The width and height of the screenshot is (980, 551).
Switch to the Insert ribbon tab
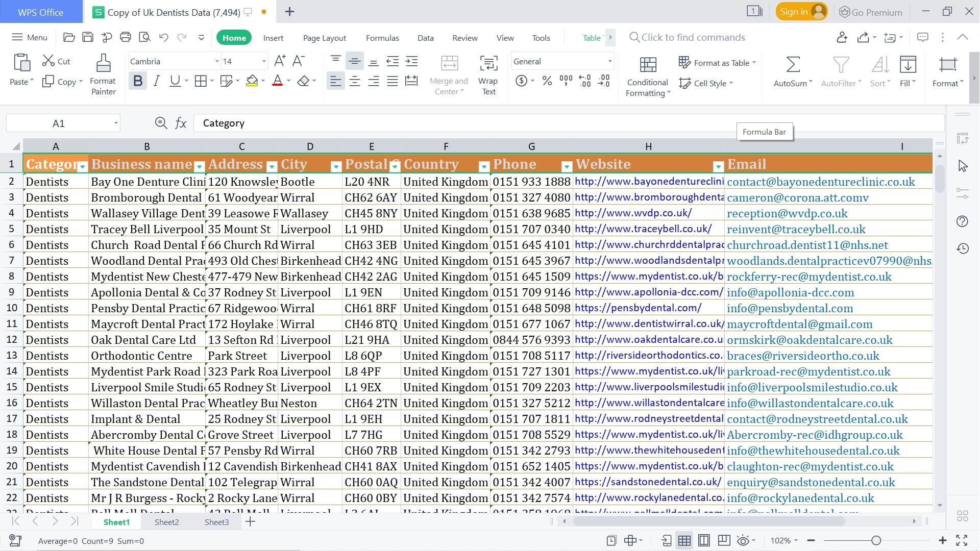(273, 37)
